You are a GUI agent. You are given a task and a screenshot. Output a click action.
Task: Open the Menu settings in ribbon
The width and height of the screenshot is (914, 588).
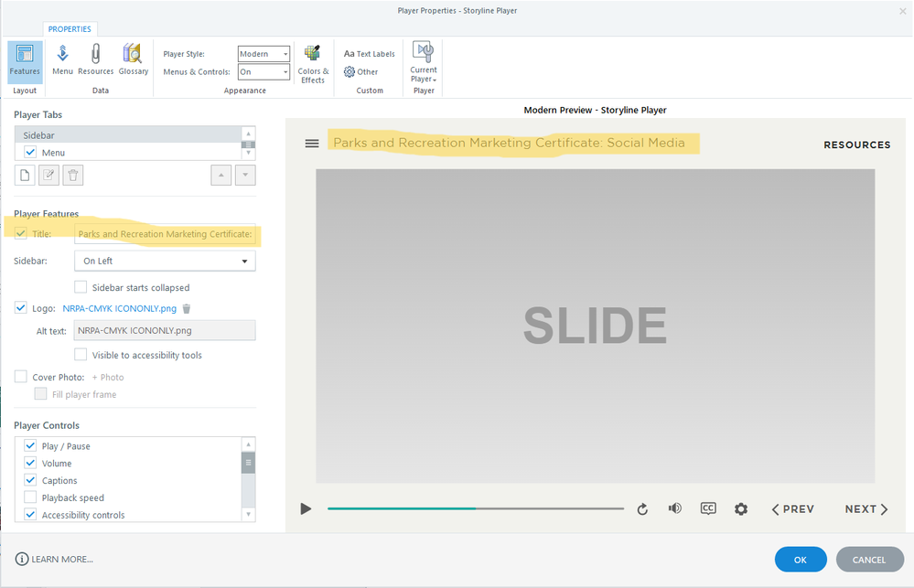click(62, 60)
